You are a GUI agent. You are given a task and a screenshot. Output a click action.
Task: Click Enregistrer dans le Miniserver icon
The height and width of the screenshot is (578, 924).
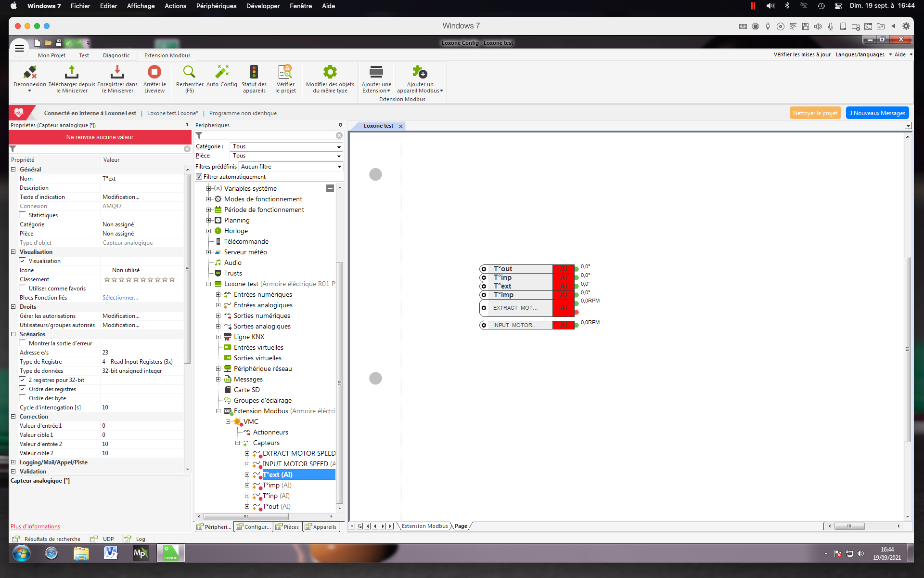tap(117, 73)
